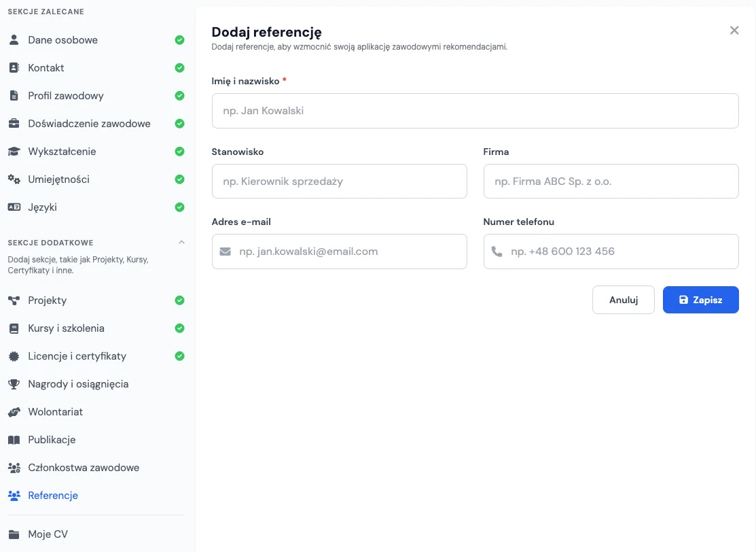This screenshot has width=756, height=552.
Task: Click the green checkmark next to Wykształcenie
Action: tap(179, 152)
